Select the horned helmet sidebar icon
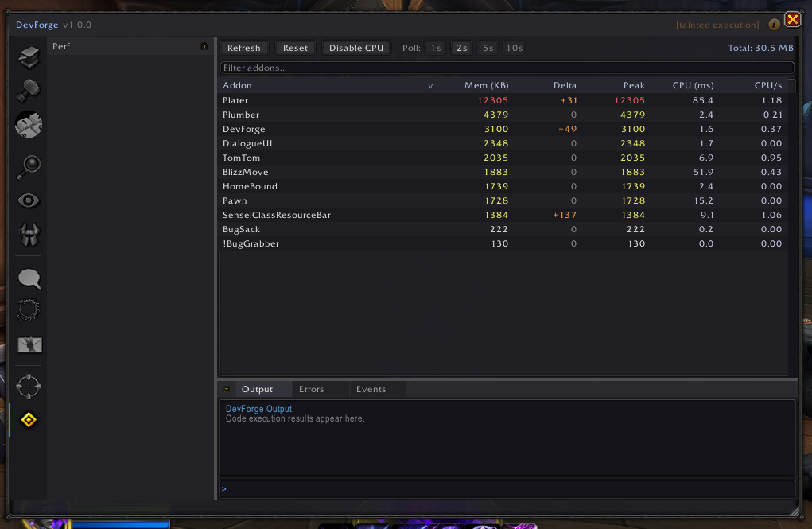Viewport: 812px width, 529px height. click(28, 234)
